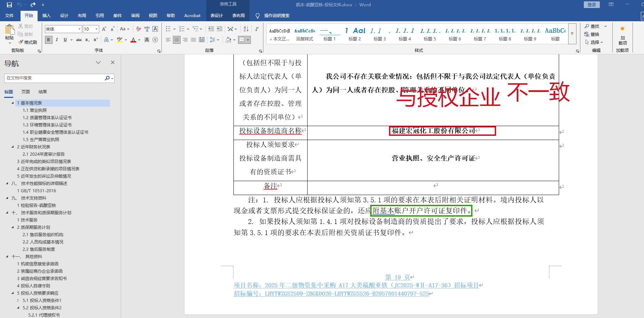Switch to the 页面 tab in navigation pane

[26, 92]
